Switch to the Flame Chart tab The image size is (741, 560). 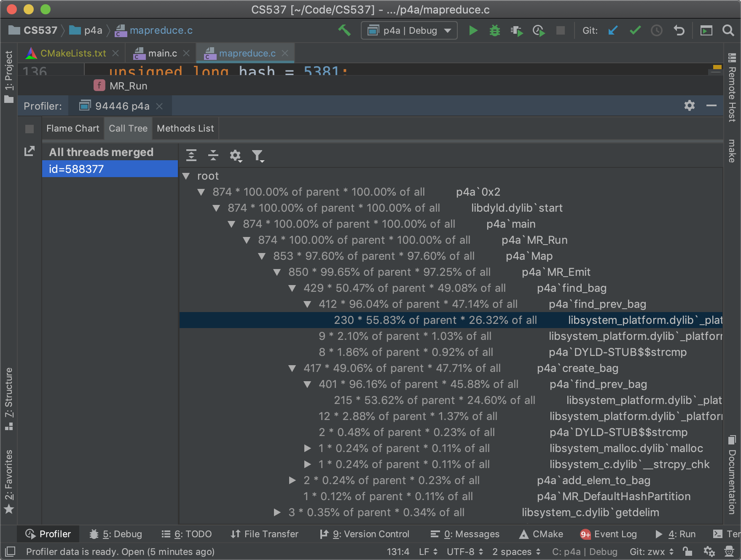72,129
